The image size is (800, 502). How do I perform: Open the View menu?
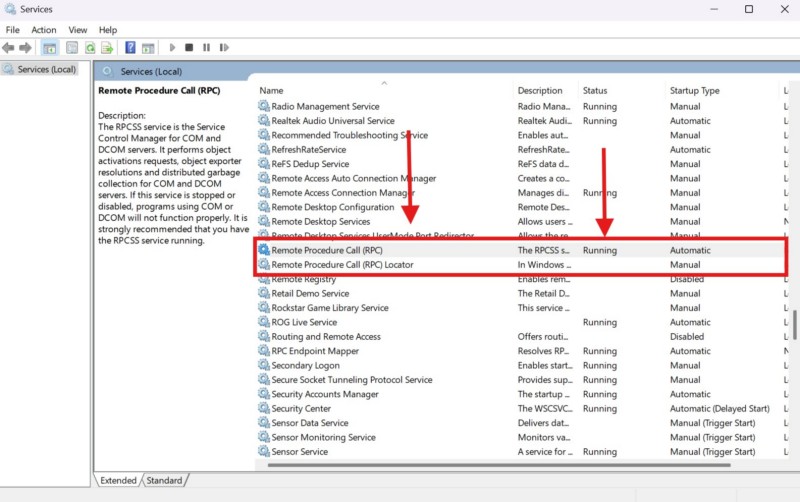click(x=77, y=30)
